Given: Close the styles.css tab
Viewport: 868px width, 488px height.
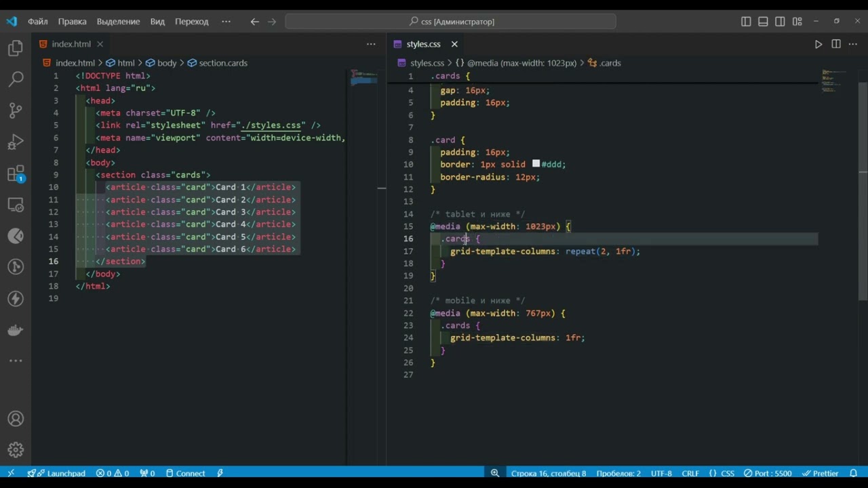Looking at the screenshot, I should 454,44.
